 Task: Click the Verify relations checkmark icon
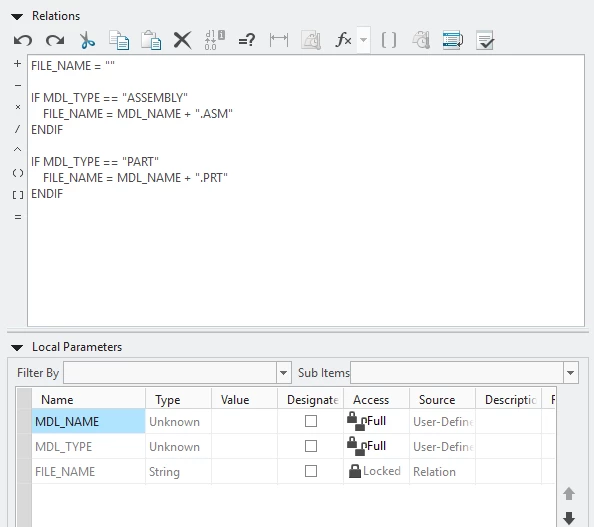pyautogui.click(x=485, y=40)
